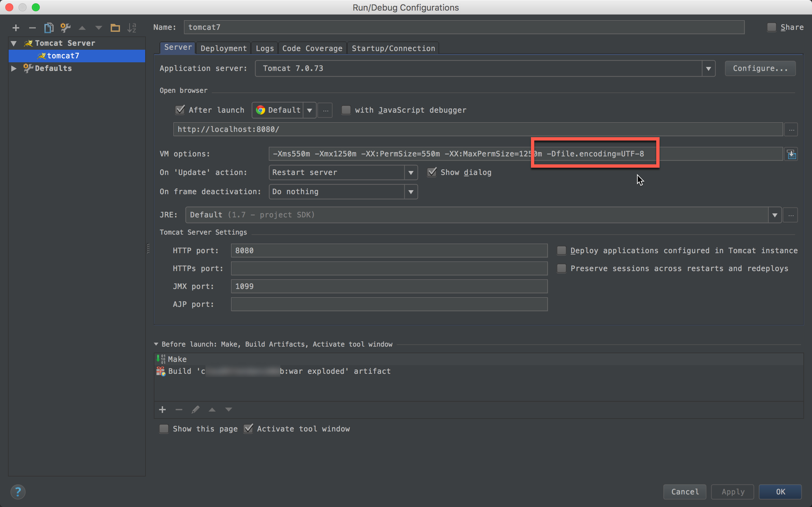Enable with JavaScript debugger checkbox
The width and height of the screenshot is (812, 507).
(x=345, y=110)
